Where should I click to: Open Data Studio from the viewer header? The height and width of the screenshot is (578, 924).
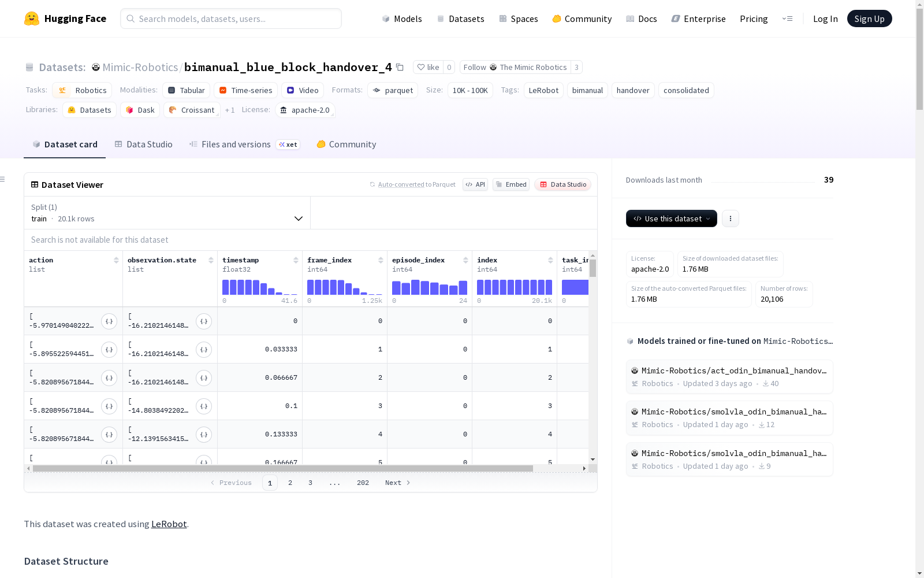coord(563,184)
